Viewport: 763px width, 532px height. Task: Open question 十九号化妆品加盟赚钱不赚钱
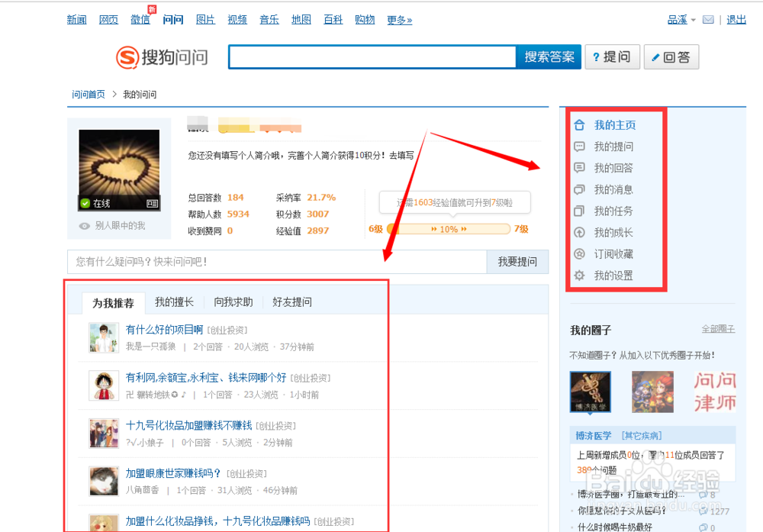pos(188,425)
